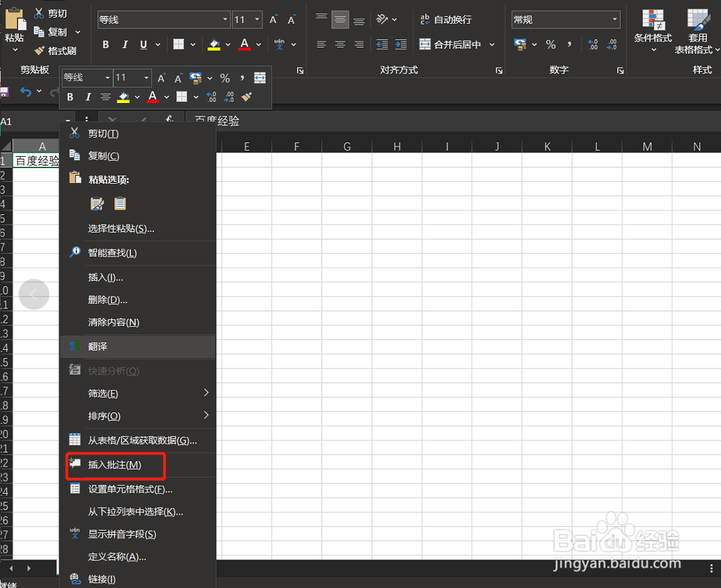Apply mini toolbar yellow fill color
This screenshot has width=721, height=588.
(x=123, y=98)
